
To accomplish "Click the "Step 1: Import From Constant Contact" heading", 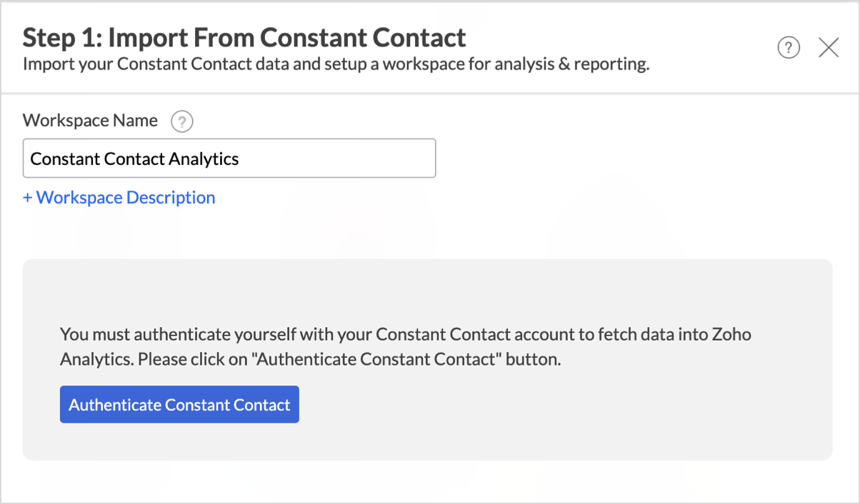I will click(244, 37).
